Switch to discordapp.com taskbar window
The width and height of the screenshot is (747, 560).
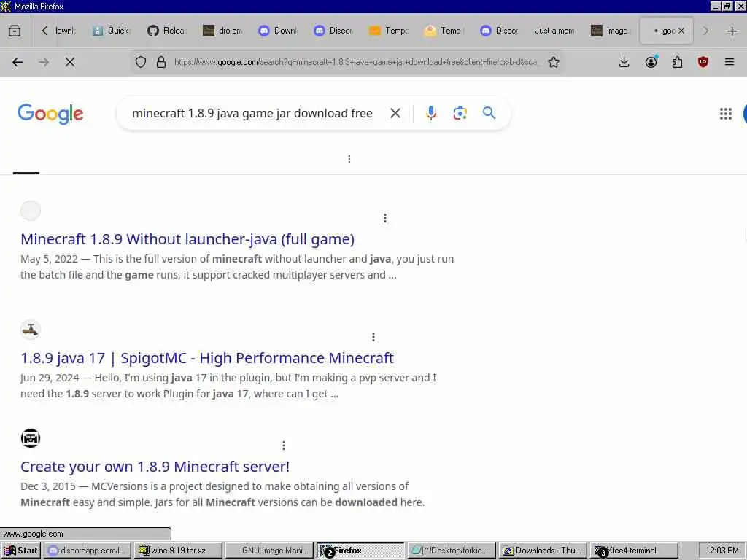(x=87, y=551)
